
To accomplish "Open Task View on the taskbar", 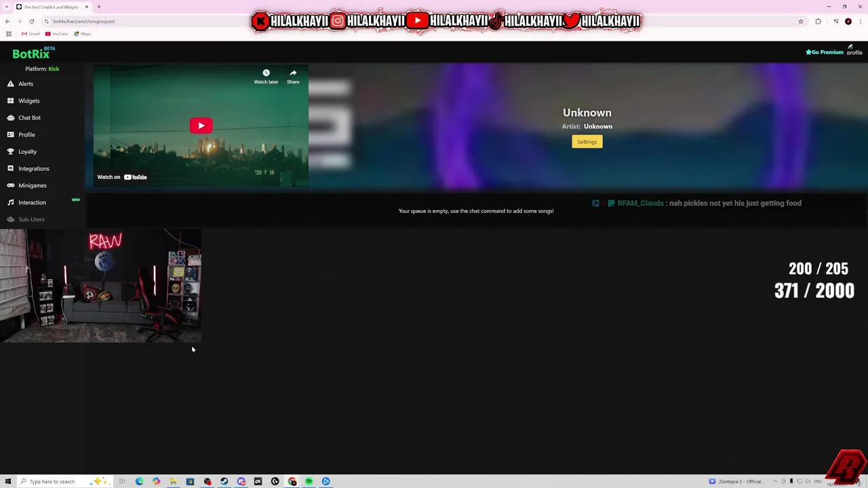I will (x=122, y=481).
